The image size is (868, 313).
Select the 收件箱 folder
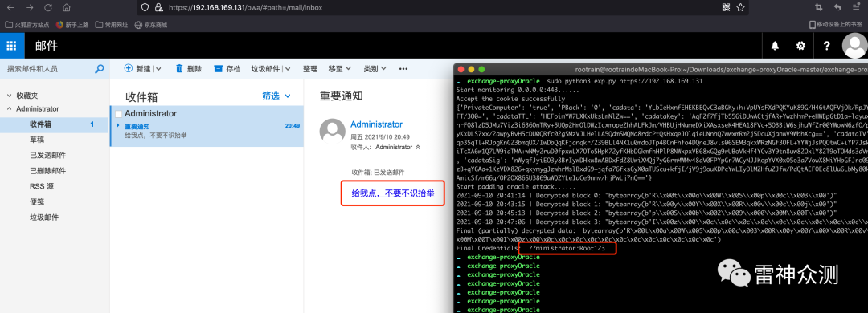(55, 124)
